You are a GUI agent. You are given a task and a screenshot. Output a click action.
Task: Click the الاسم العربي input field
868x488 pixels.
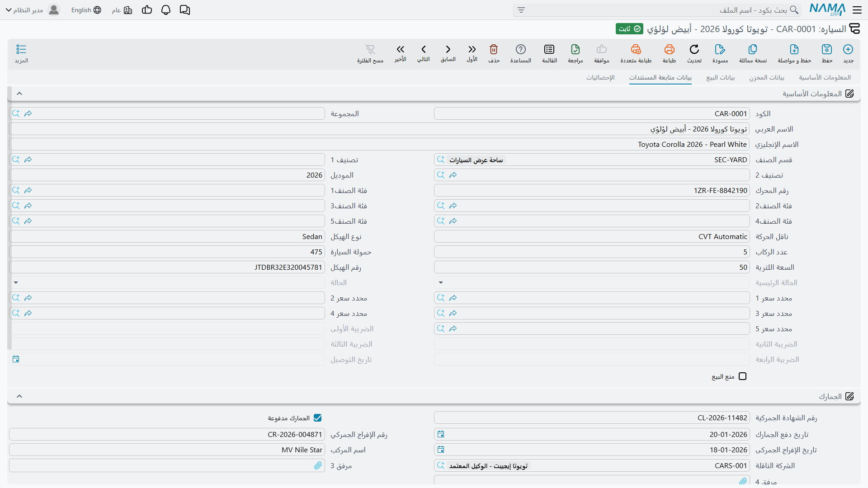coord(379,129)
